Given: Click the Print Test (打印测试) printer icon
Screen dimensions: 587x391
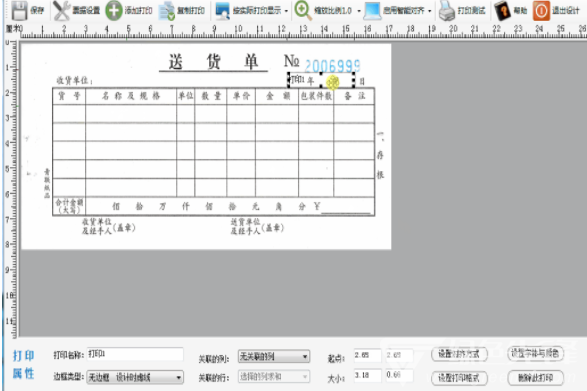Looking at the screenshot, I should pos(447,11).
